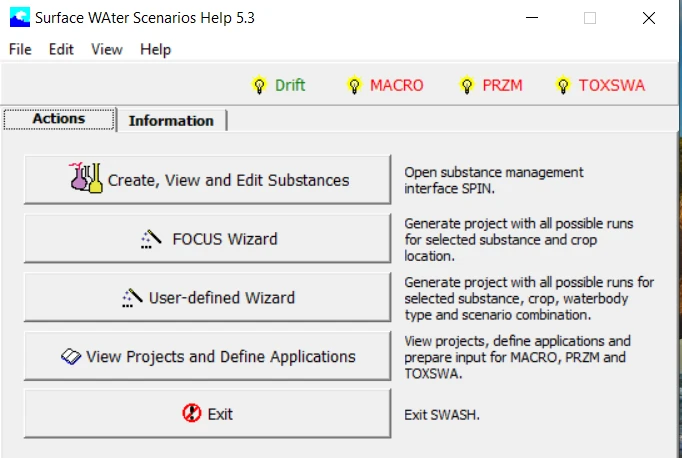Click the View Projects book icon
This screenshot has height=458, width=682.
coord(71,356)
